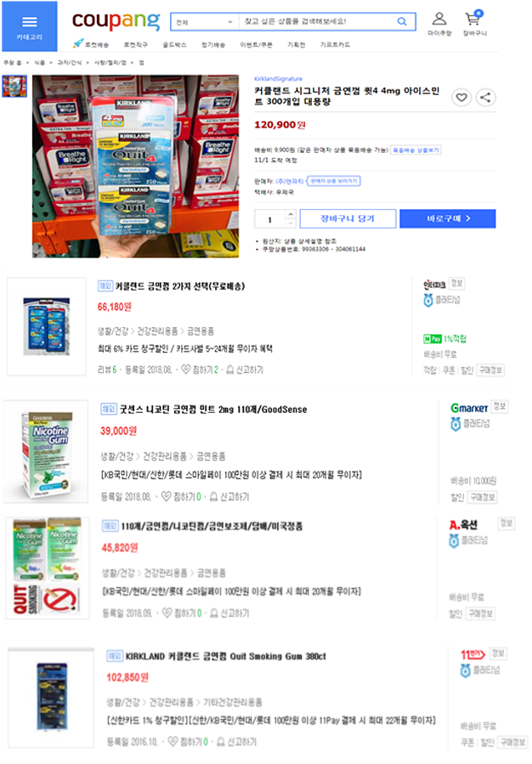Open the 카테고리 hamburger menu
532x764 pixels.
coord(29,26)
